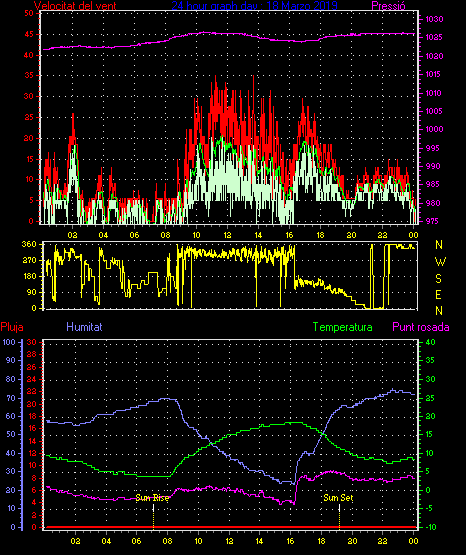
Task: Click the 50 value on wind speed axis
Action: click(29, 13)
